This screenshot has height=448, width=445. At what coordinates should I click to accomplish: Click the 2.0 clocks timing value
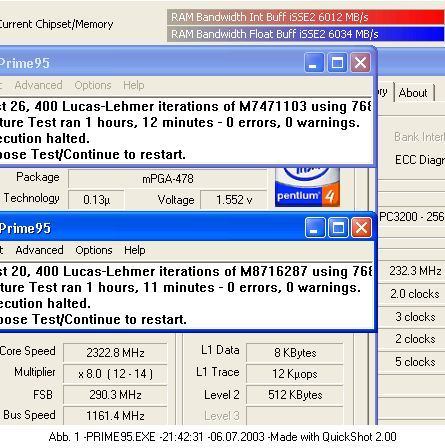point(414,294)
